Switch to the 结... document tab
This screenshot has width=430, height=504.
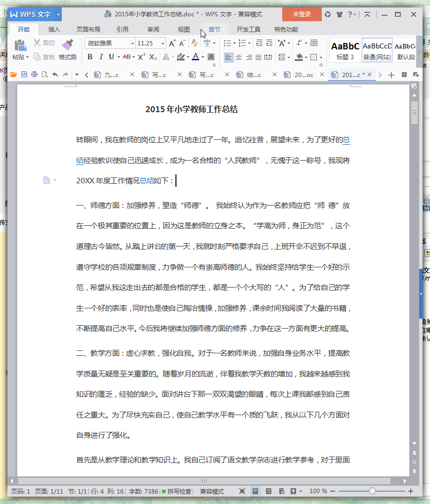point(251,75)
